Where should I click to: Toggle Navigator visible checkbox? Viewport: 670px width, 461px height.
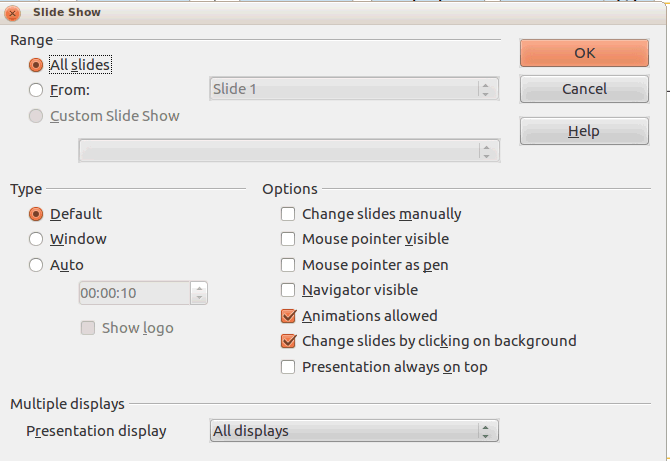pyautogui.click(x=288, y=291)
